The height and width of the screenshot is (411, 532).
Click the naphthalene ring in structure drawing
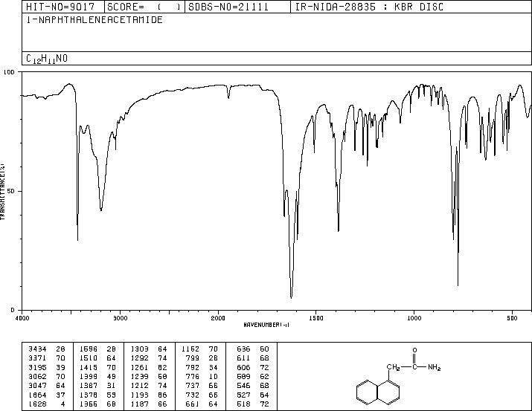(x=378, y=392)
